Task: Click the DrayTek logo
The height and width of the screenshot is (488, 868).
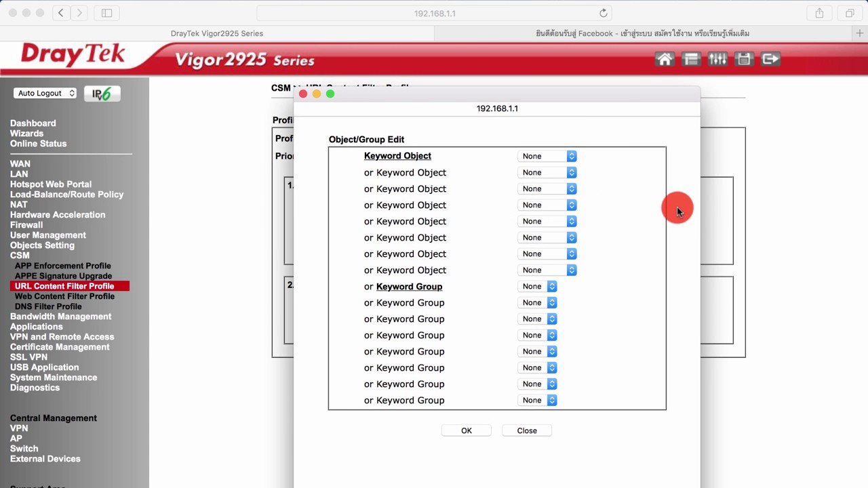Action: [73, 54]
